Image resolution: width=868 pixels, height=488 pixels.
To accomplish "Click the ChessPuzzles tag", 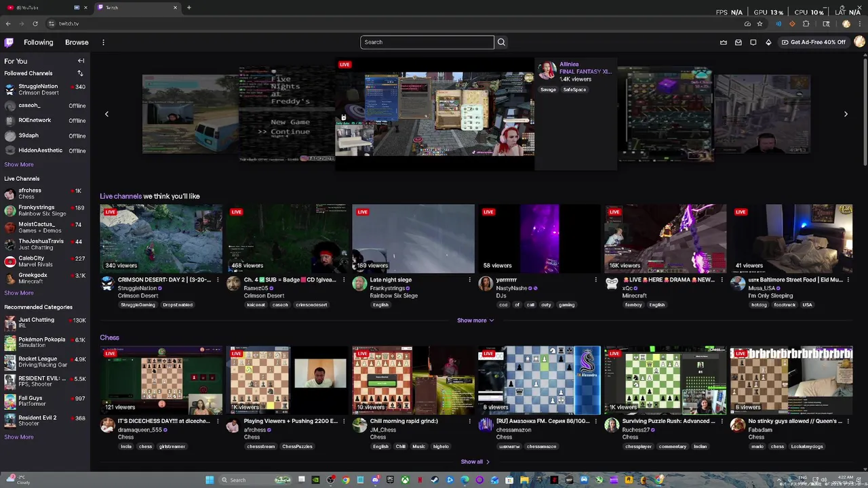I will (x=298, y=447).
